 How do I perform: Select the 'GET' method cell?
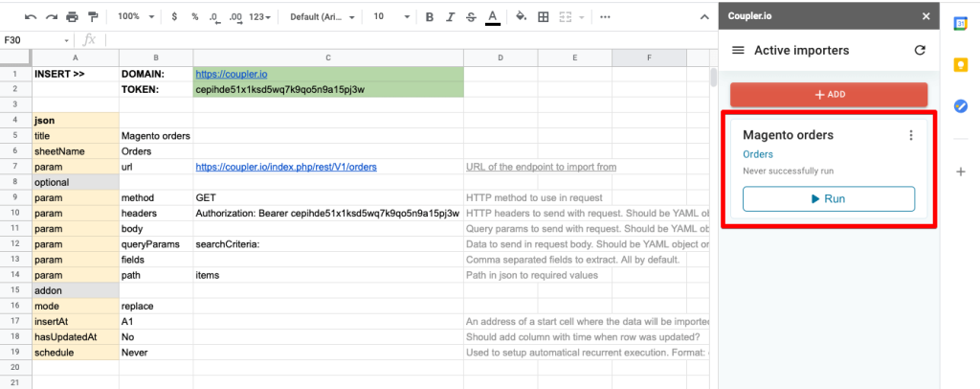tap(328, 197)
